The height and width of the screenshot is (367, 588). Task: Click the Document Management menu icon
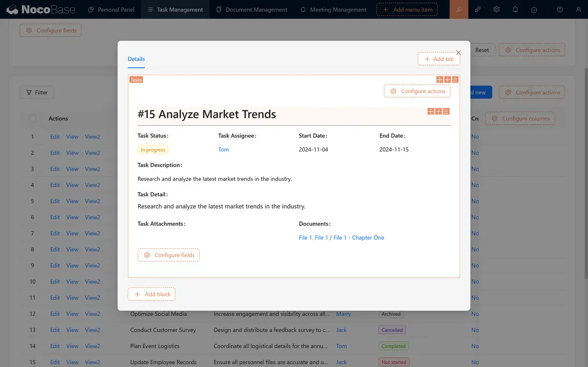click(x=218, y=10)
